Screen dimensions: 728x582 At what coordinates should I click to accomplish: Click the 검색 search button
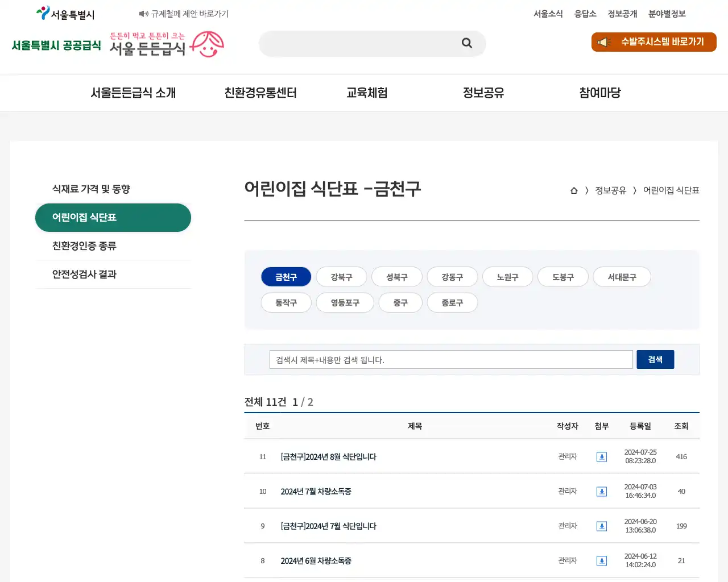coord(655,359)
